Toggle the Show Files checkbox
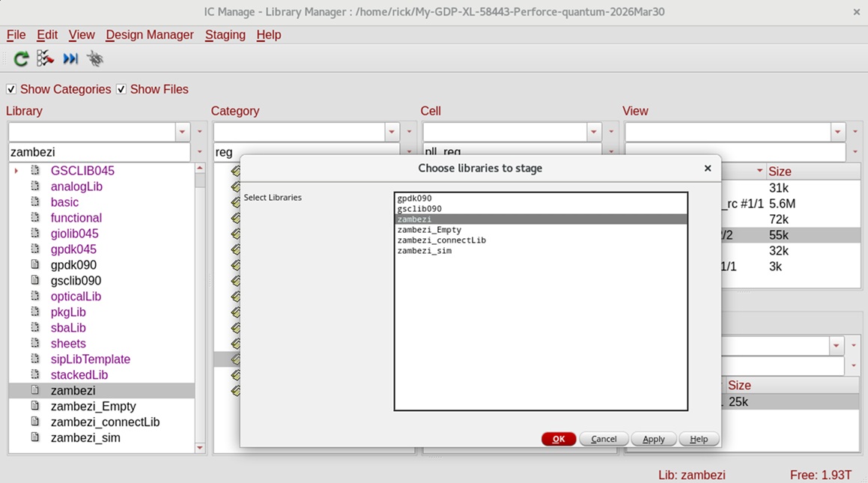Image resolution: width=868 pixels, height=483 pixels. [121, 89]
